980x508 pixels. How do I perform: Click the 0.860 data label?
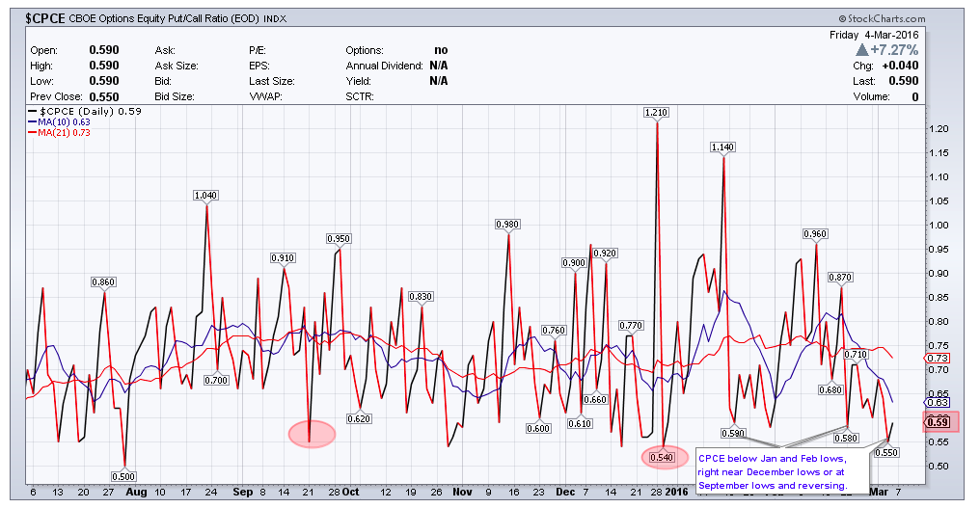coord(103,282)
